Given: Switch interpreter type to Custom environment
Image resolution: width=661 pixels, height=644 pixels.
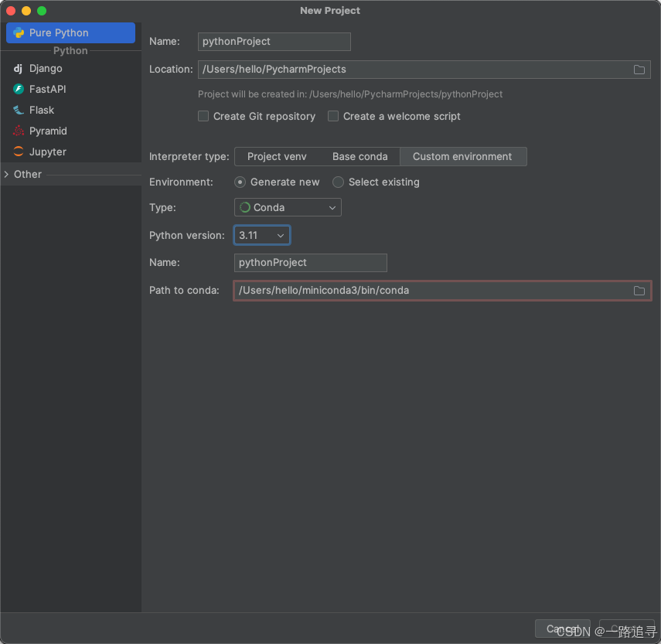Looking at the screenshot, I should [463, 156].
